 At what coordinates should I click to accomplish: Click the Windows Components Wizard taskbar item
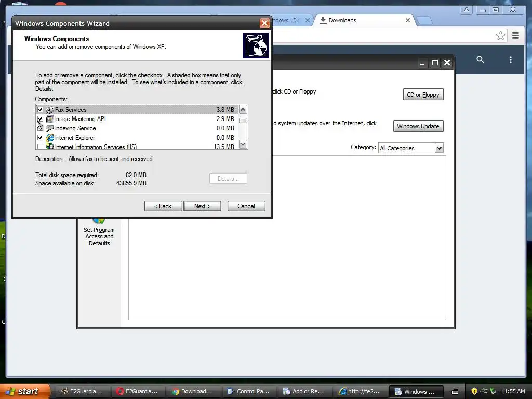coord(416,391)
